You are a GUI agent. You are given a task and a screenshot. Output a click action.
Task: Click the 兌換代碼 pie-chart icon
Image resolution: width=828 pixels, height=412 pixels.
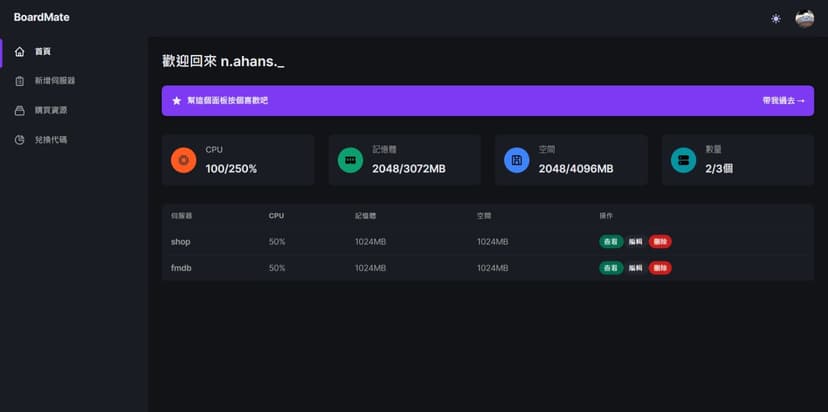pyautogui.click(x=19, y=140)
